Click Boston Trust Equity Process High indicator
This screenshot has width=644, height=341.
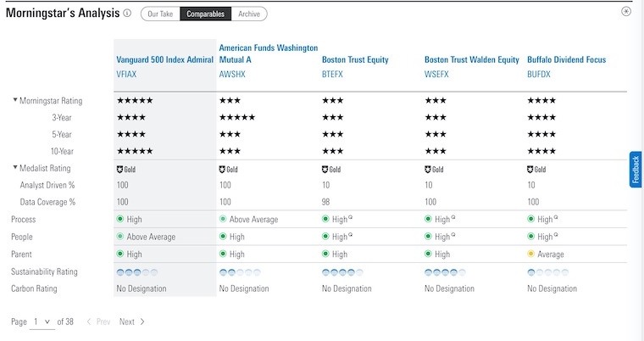pyautogui.click(x=337, y=219)
